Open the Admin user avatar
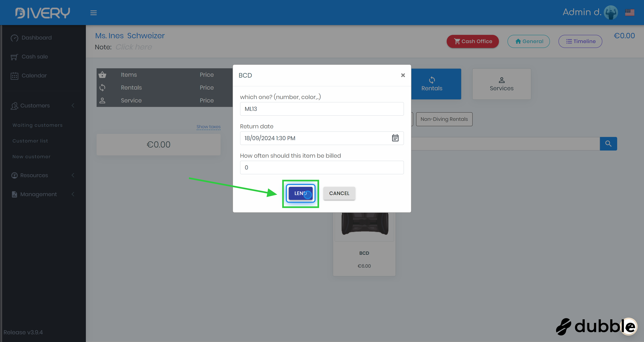The width and height of the screenshot is (644, 342). pos(611,12)
